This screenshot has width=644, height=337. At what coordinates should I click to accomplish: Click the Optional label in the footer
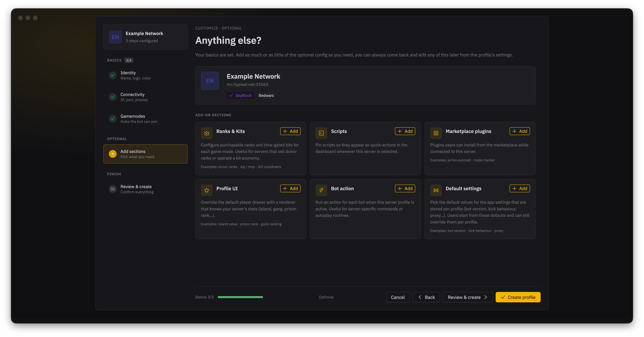[326, 297]
